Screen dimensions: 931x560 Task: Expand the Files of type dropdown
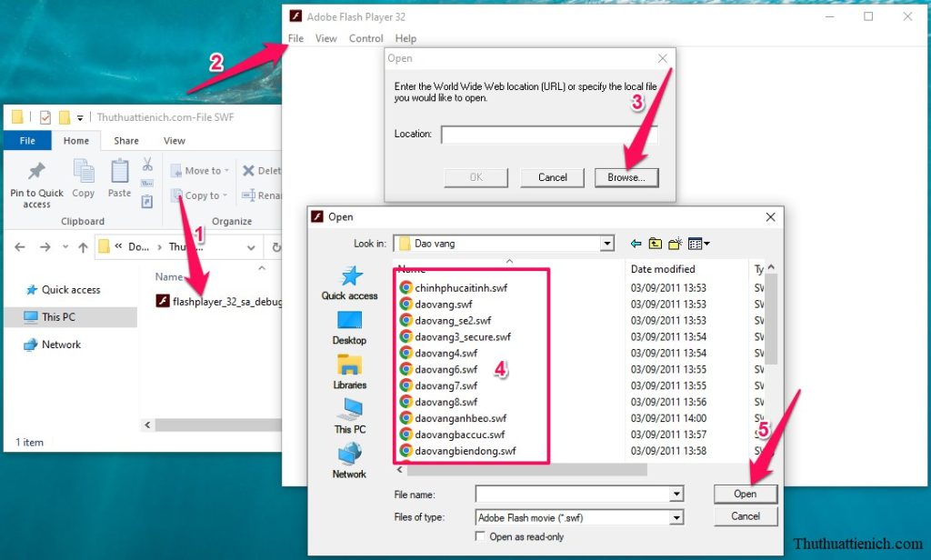[x=676, y=517]
